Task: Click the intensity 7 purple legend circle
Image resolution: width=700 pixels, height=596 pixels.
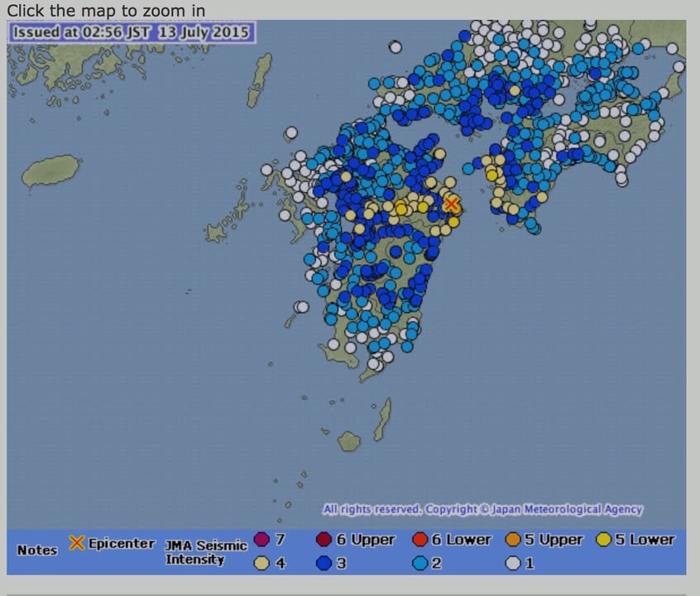Action: coord(262,540)
